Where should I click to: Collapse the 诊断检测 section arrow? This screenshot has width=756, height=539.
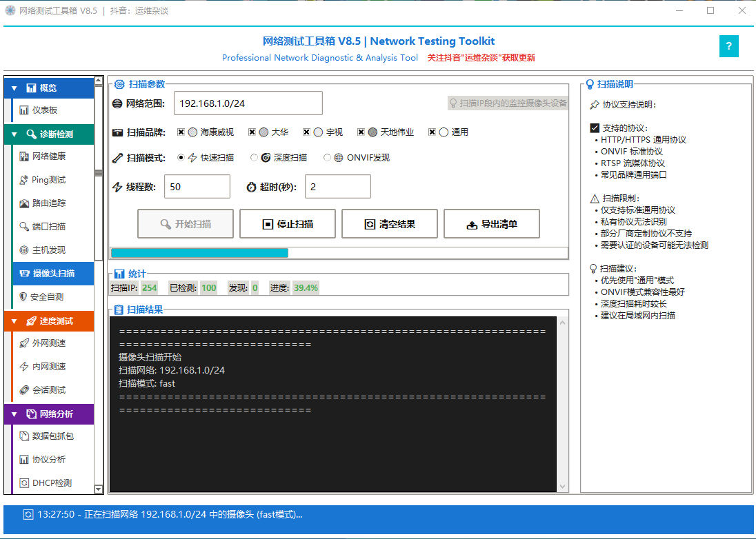tap(14, 134)
